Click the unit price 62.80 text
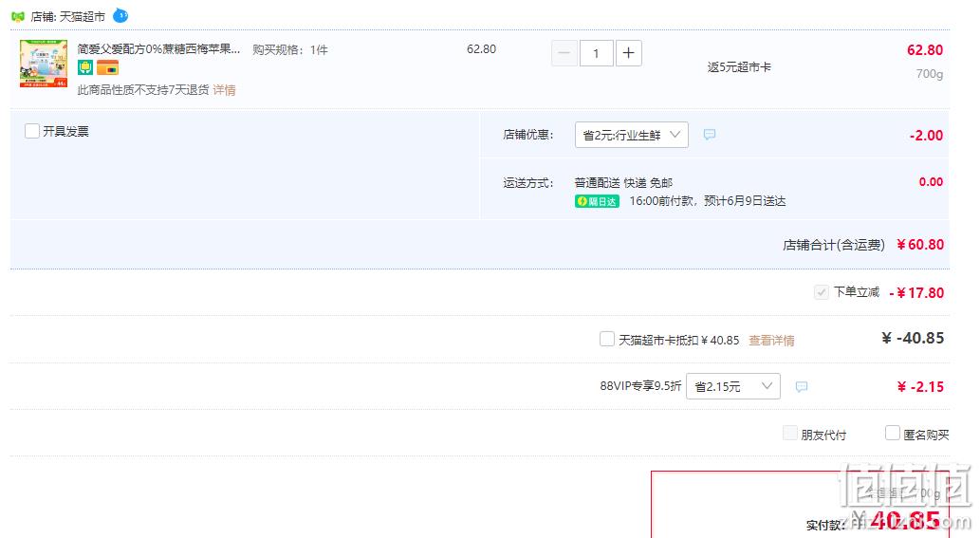The width and height of the screenshot is (980, 538). click(481, 49)
